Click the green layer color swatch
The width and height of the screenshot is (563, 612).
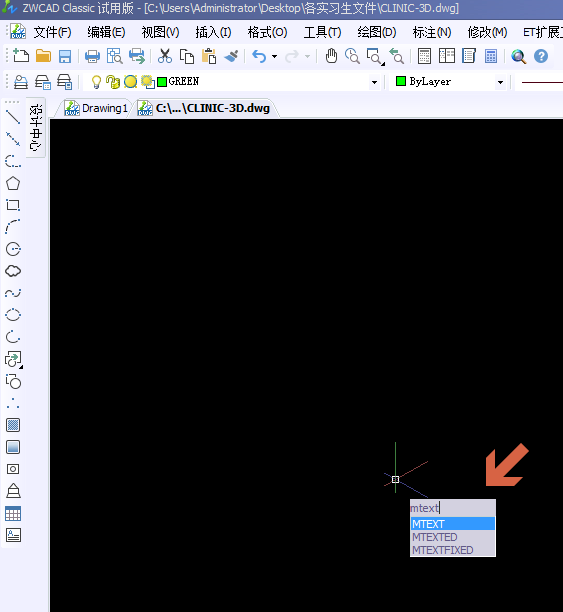[162, 82]
